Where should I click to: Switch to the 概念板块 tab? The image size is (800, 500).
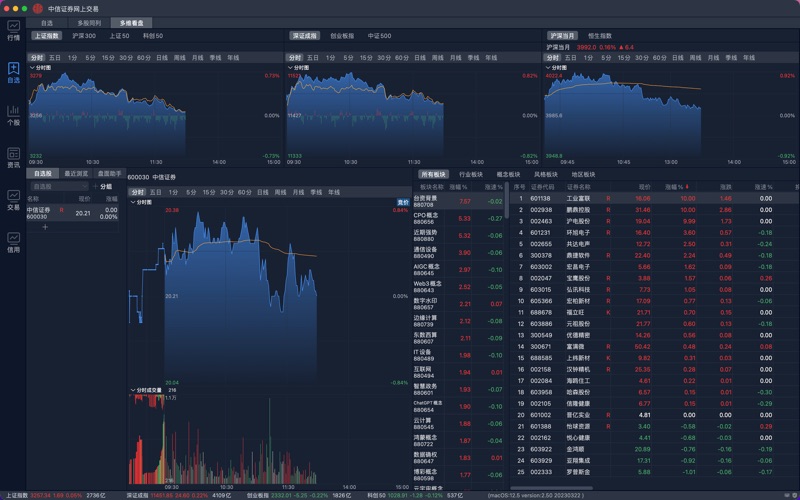pos(508,174)
